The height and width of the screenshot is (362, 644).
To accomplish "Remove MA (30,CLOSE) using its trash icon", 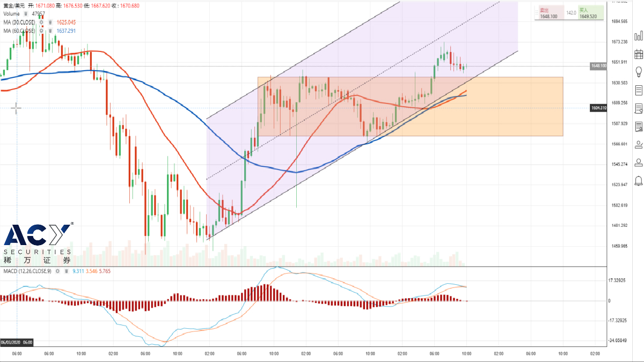I will pos(49,23).
